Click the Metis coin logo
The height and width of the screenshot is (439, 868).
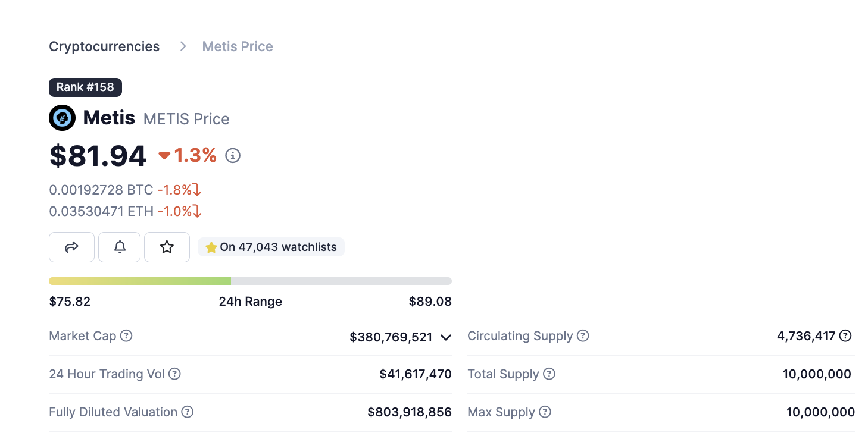click(x=62, y=118)
